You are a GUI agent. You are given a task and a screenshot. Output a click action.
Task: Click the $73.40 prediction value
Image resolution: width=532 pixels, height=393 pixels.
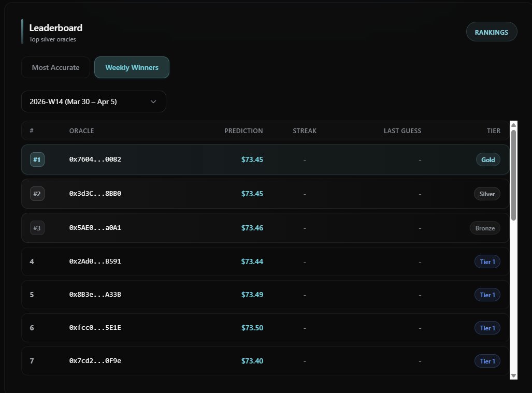252,361
